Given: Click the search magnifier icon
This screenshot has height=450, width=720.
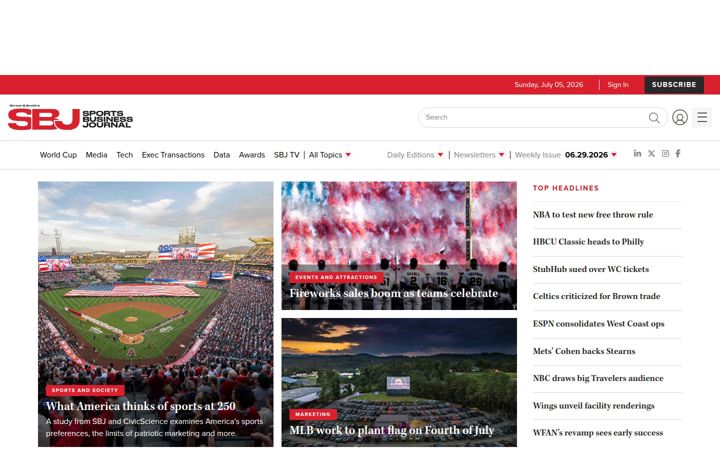Looking at the screenshot, I should pyautogui.click(x=654, y=118).
